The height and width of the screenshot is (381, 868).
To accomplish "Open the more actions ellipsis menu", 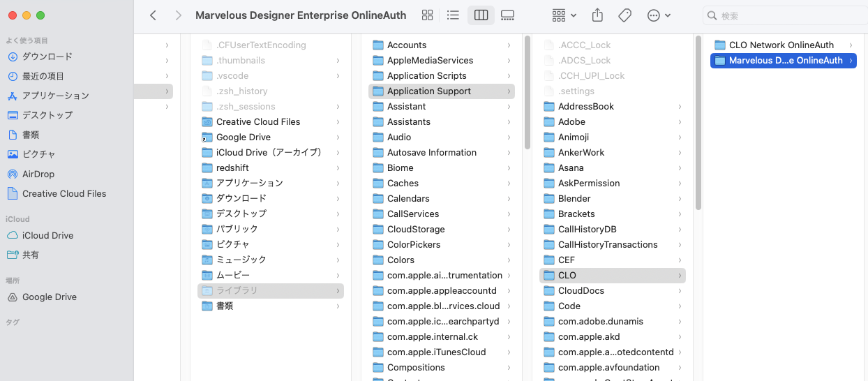I will tap(659, 15).
